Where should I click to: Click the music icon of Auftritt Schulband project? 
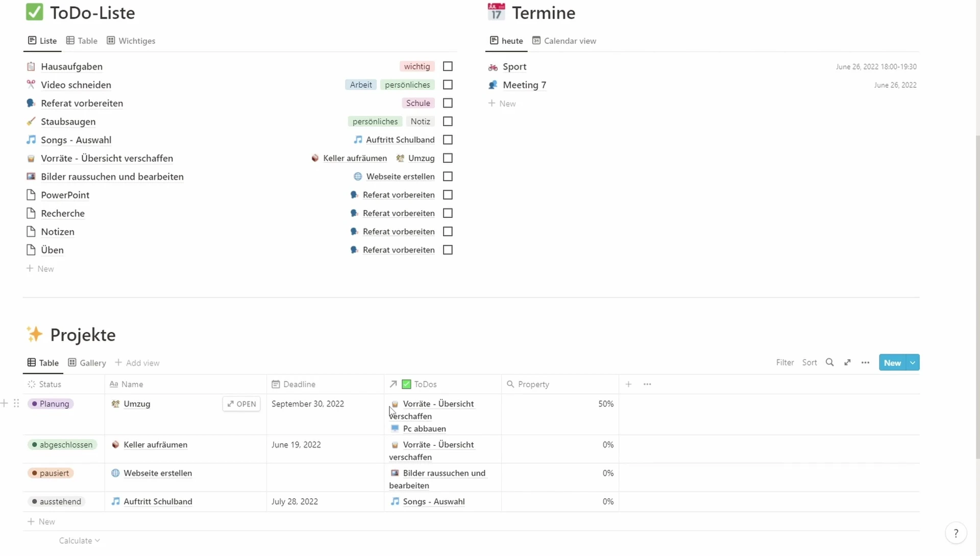[x=116, y=501]
